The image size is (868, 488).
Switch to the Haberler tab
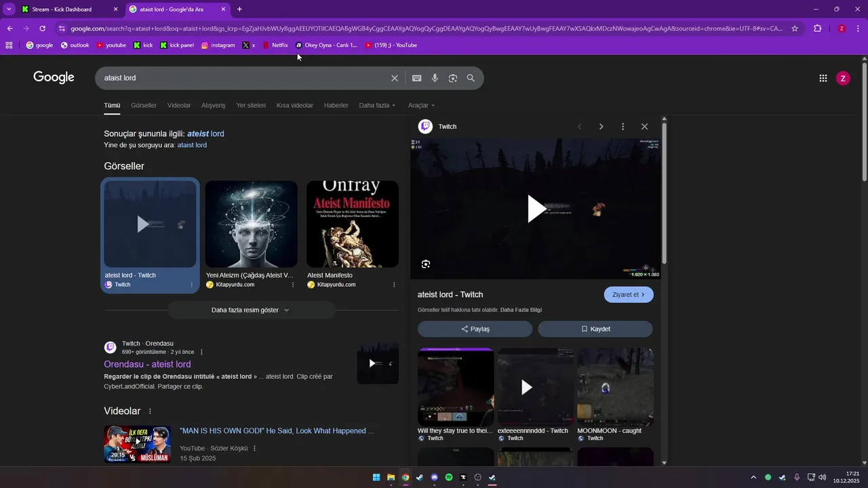click(336, 106)
